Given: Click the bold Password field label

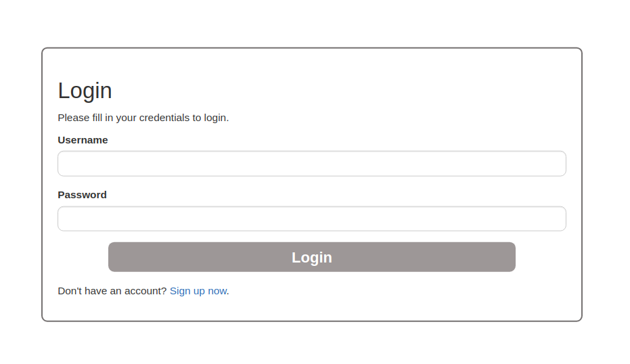Looking at the screenshot, I should pos(83,195).
